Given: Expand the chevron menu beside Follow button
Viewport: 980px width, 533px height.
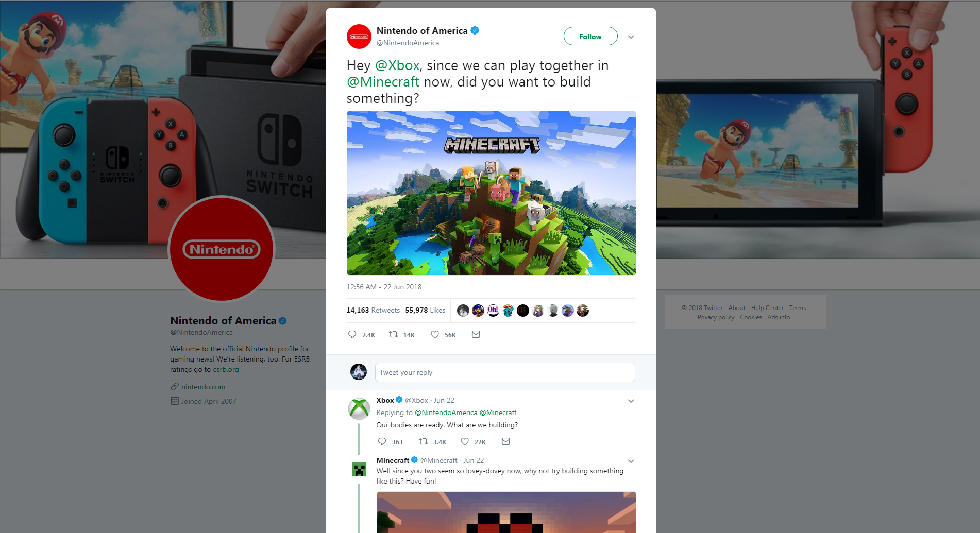Looking at the screenshot, I should click(631, 37).
